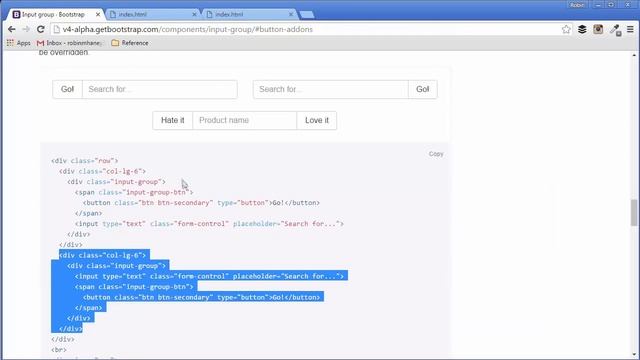The image size is (640, 360).
Task: Click the scrollbar down arrow
Action: [634, 355]
